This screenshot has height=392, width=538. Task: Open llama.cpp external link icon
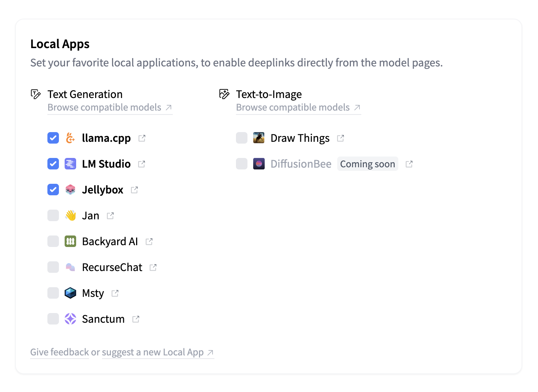click(142, 138)
